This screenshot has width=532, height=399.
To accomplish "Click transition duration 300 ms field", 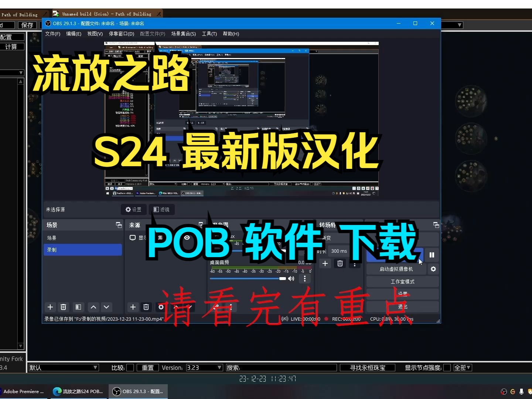I will click(339, 251).
